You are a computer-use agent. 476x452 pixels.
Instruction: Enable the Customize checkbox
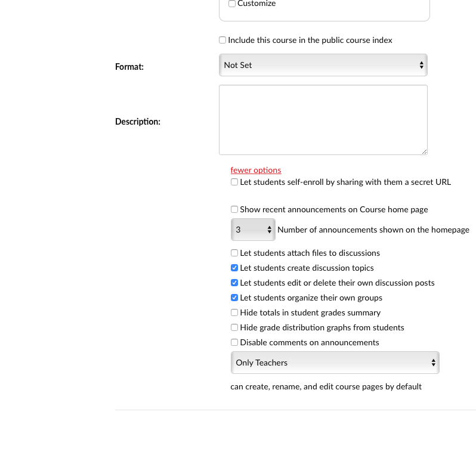tap(232, 4)
